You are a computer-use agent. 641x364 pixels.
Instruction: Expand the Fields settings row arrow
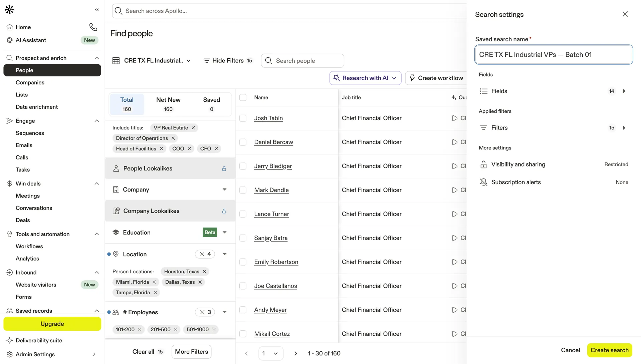(624, 91)
